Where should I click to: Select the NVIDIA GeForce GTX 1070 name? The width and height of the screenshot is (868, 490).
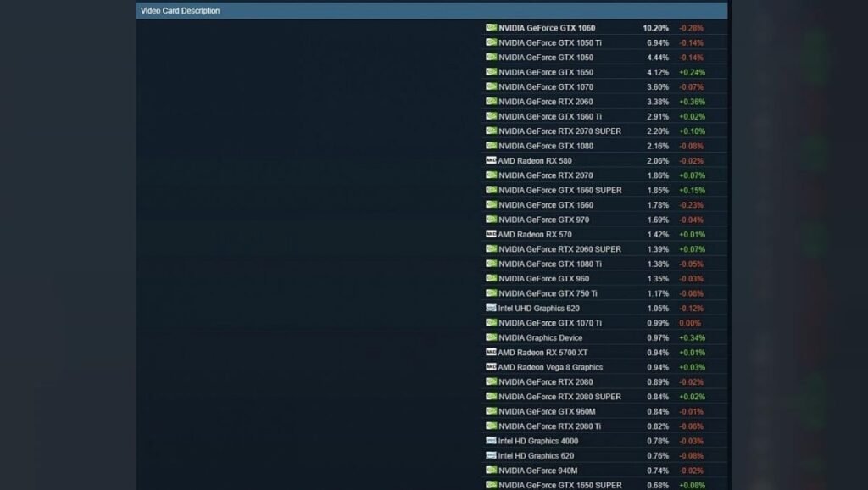click(546, 87)
